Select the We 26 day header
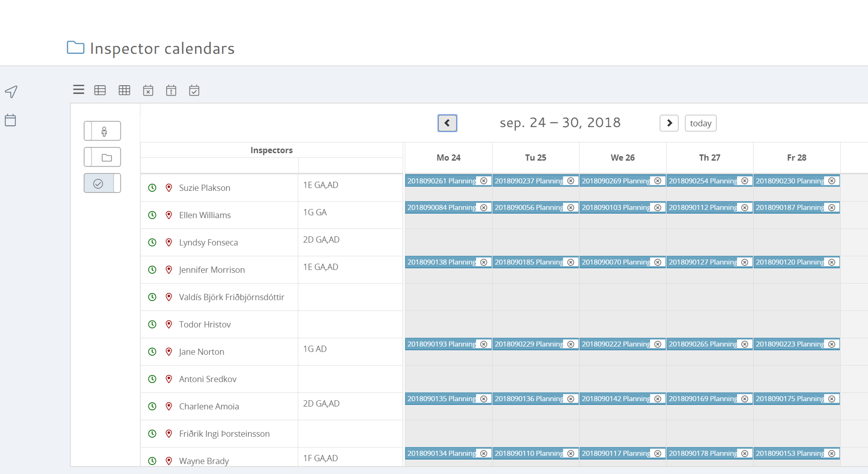This screenshot has height=474, width=868. (x=622, y=158)
